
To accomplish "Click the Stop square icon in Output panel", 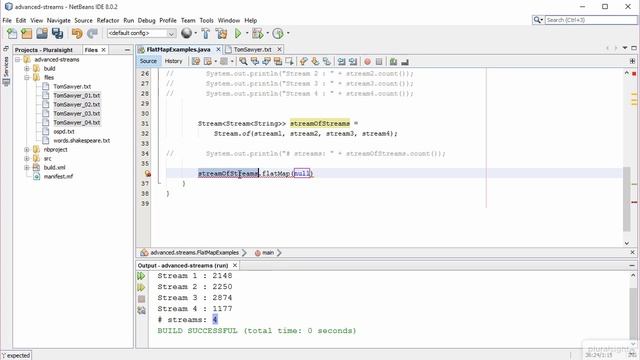I will (141, 299).
